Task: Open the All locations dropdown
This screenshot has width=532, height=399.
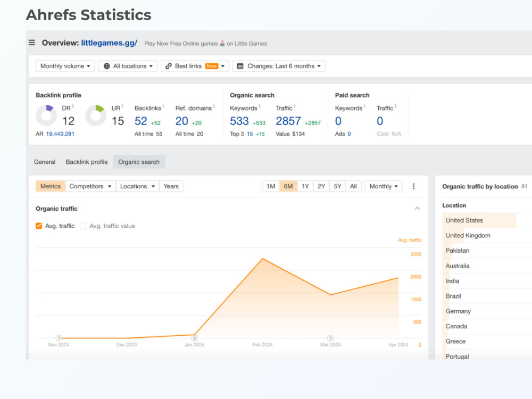Action: [x=128, y=66]
